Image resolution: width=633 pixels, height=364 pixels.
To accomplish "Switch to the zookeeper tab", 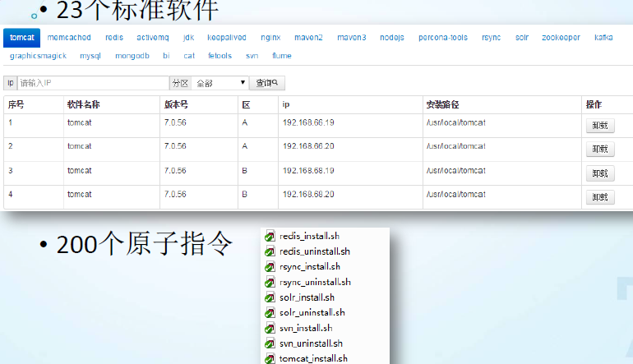I will (x=561, y=38).
